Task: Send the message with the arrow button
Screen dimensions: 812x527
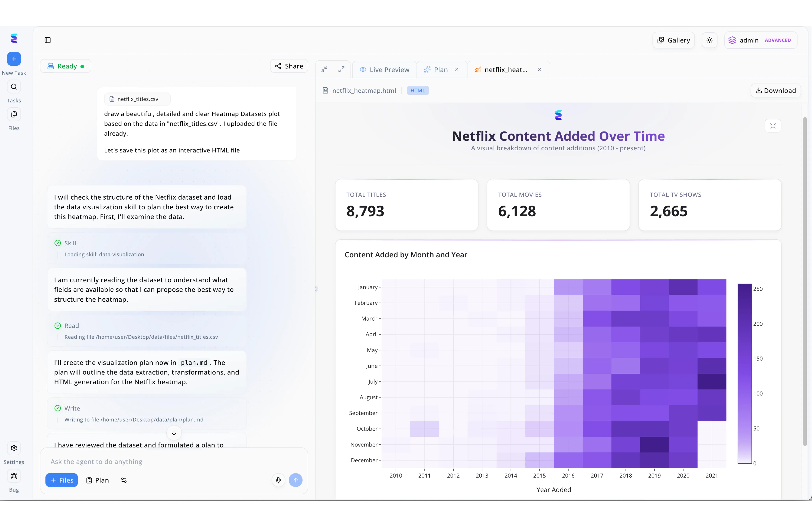Action: coord(296,480)
